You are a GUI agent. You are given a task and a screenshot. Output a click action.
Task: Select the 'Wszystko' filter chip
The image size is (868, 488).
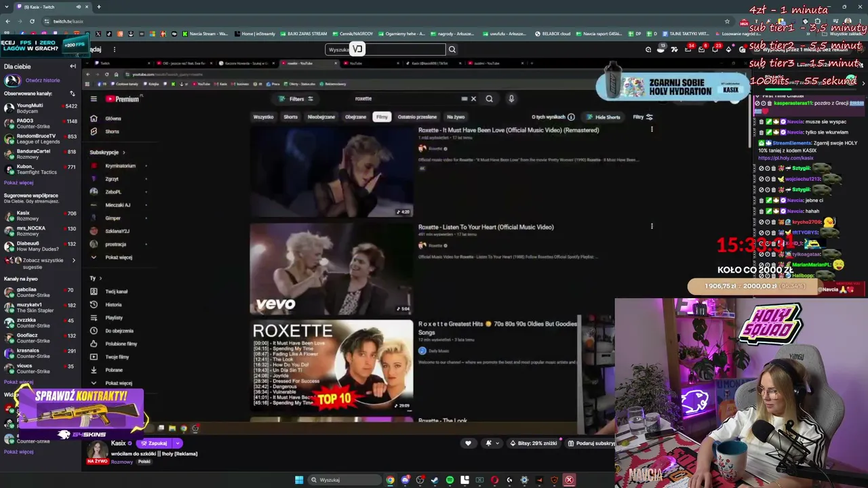263,117
